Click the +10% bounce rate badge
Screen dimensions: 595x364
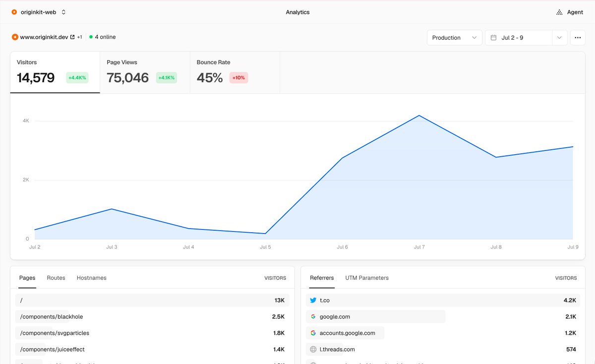tap(239, 78)
